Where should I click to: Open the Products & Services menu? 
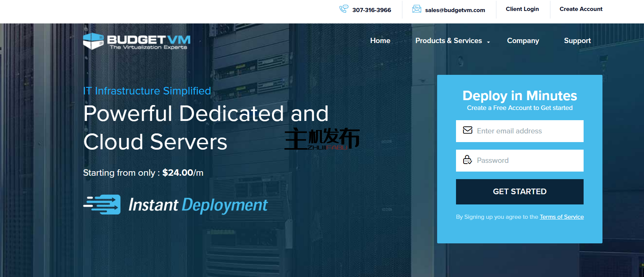(448, 41)
